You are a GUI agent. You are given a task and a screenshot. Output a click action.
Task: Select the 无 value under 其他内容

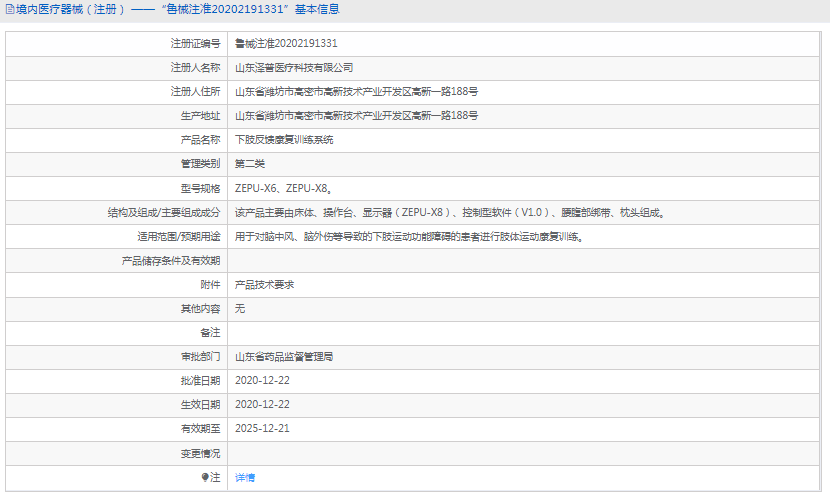tap(240, 309)
